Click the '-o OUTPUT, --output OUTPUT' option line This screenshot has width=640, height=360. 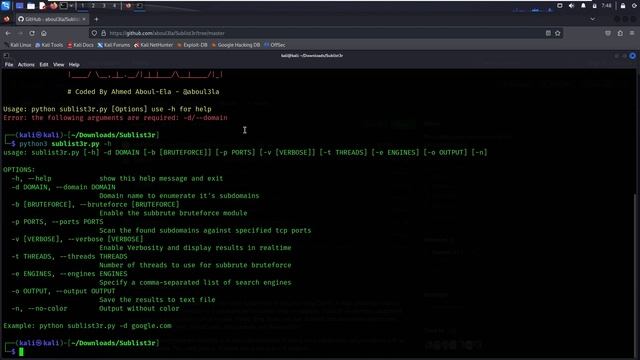(x=63, y=291)
